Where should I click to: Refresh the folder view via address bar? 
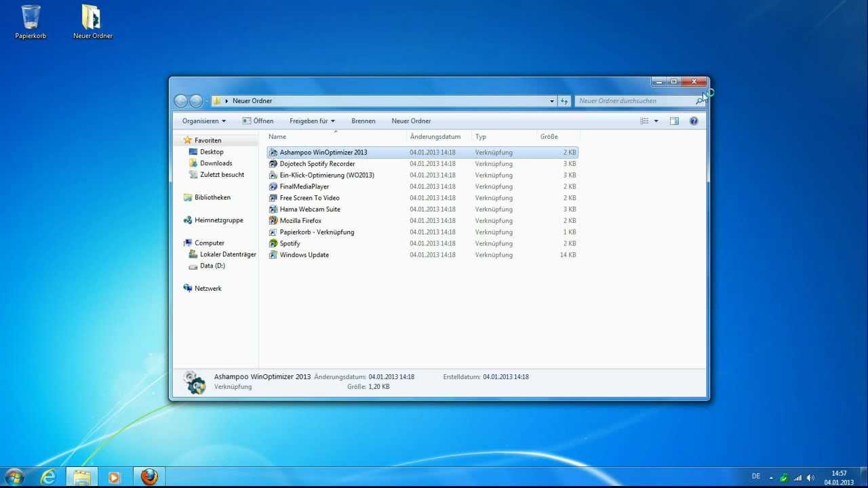click(x=564, y=101)
